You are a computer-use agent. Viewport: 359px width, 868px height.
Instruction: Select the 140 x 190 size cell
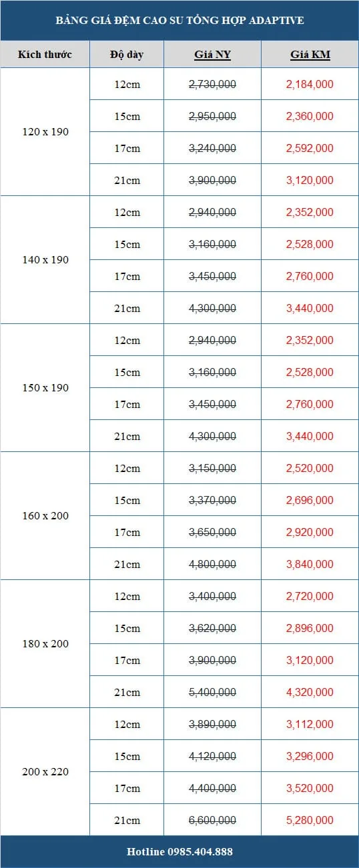[45, 260]
